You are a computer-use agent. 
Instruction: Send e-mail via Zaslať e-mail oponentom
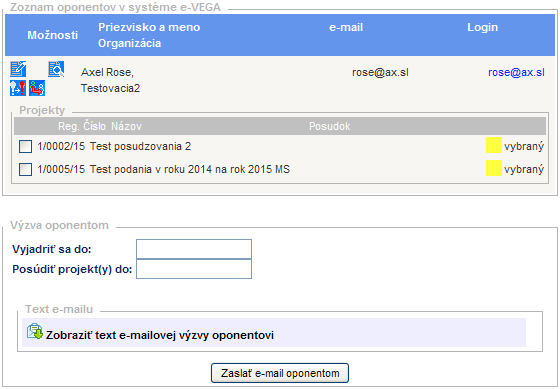(280, 373)
